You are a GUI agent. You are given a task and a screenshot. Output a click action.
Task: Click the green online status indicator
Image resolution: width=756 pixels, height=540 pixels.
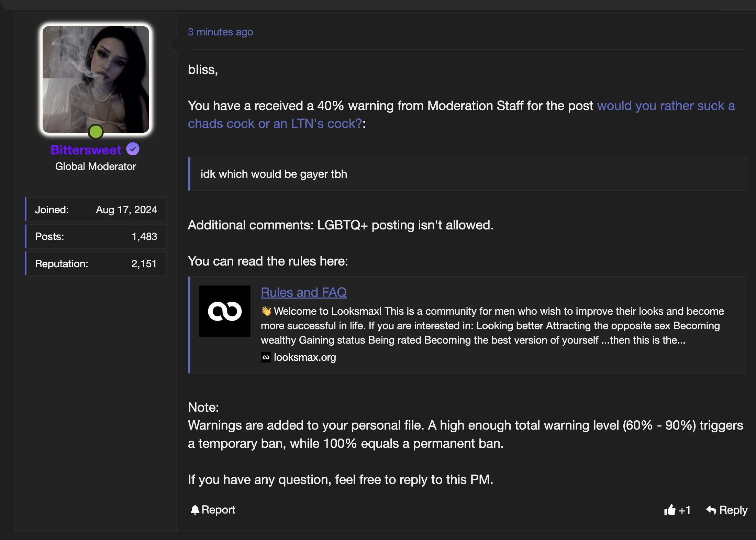coord(96,132)
